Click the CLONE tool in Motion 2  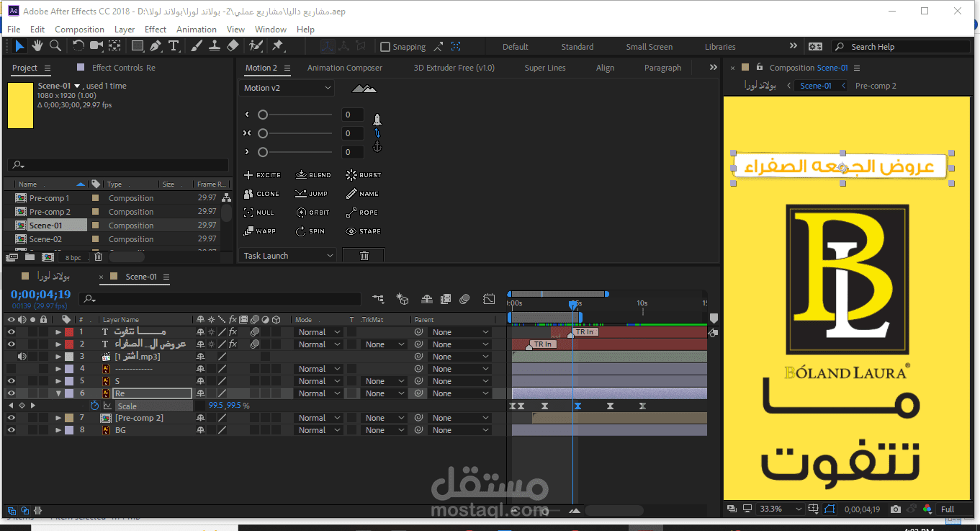(261, 194)
